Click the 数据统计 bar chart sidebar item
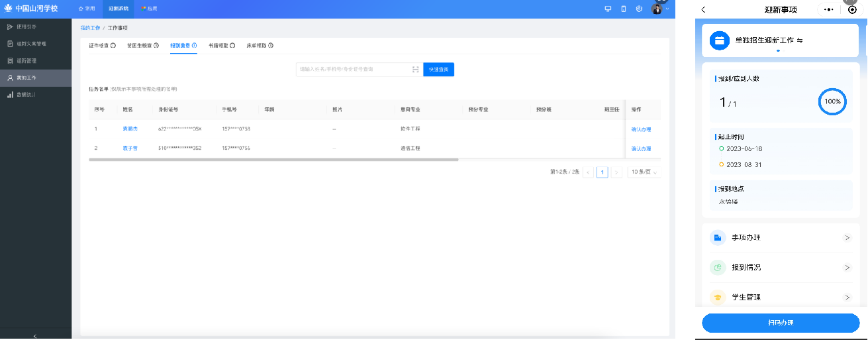Viewport: 868px width, 340px height. 26,95
